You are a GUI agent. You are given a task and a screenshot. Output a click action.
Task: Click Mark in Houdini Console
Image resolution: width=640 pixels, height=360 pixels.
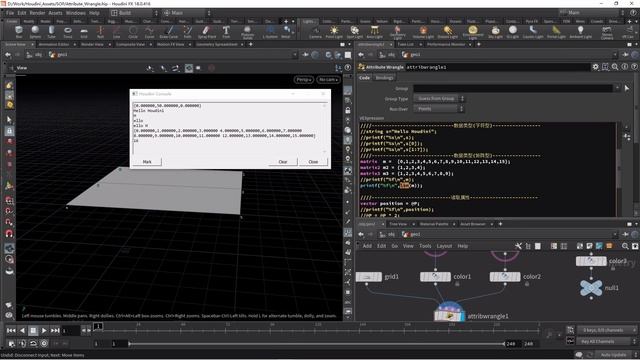point(147,162)
